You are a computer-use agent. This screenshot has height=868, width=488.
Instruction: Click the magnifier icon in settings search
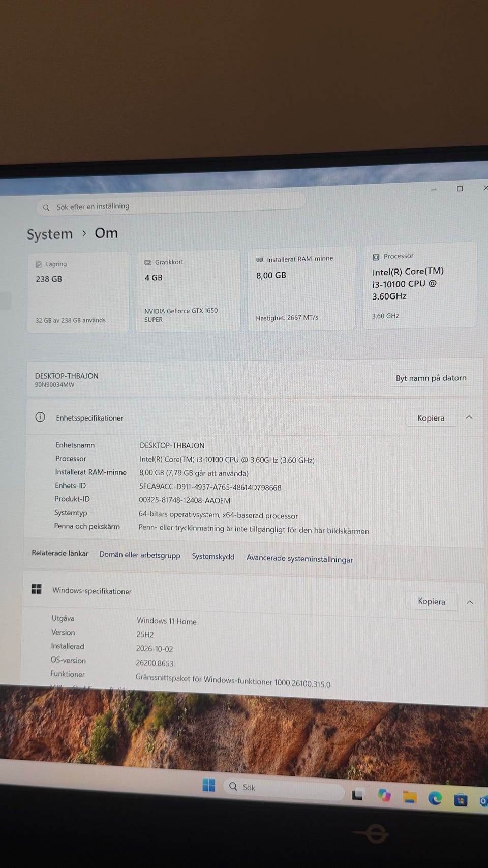(x=46, y=207)
